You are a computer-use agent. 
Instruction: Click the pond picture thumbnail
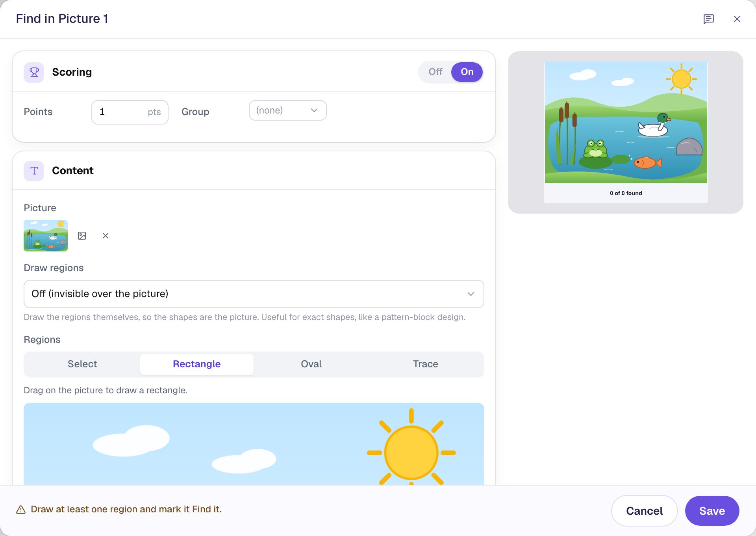tap(46, 236)
